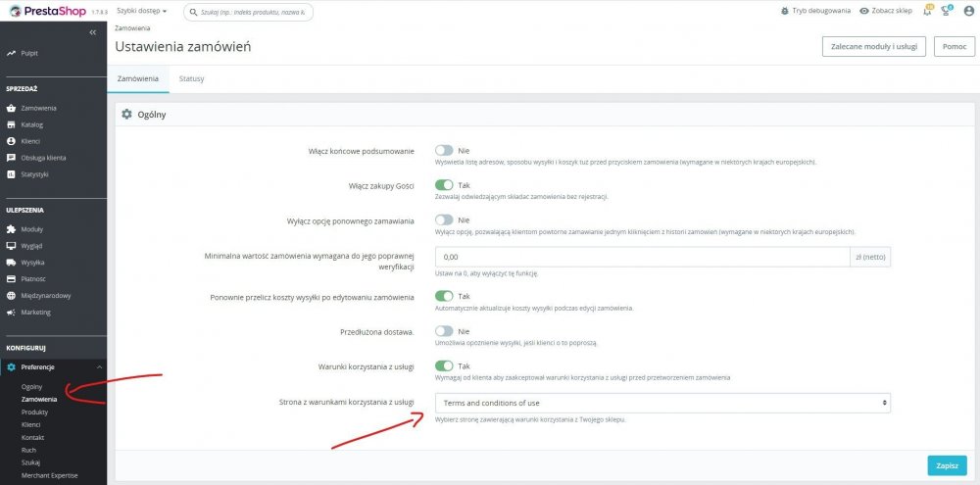
Task: Click the Ustawienia zamówień page title
Action: click(x=183, y=46)
